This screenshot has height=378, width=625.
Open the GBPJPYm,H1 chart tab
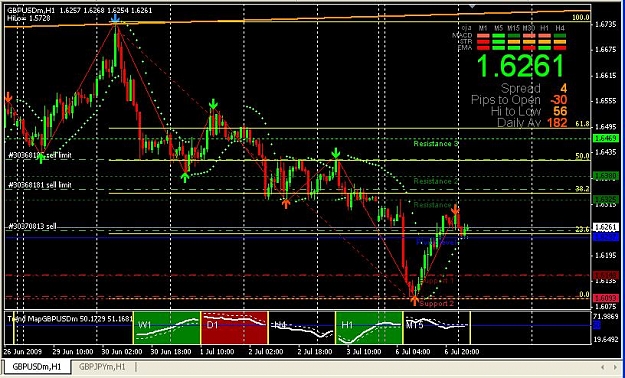coord(102,367)
